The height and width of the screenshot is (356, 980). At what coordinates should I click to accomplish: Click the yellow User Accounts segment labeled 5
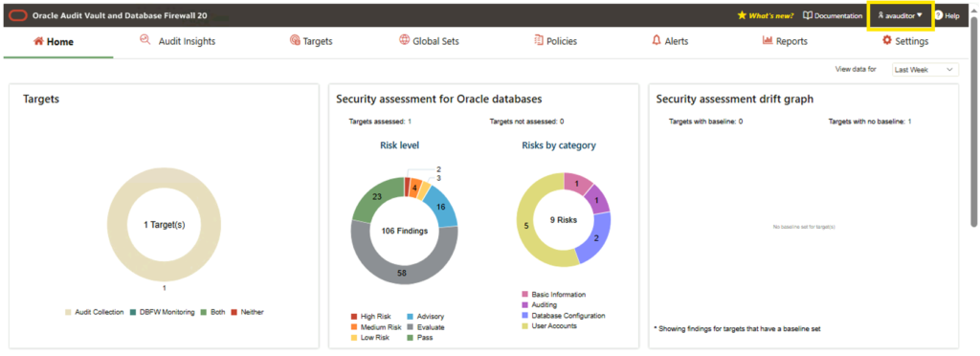point(526,226)
